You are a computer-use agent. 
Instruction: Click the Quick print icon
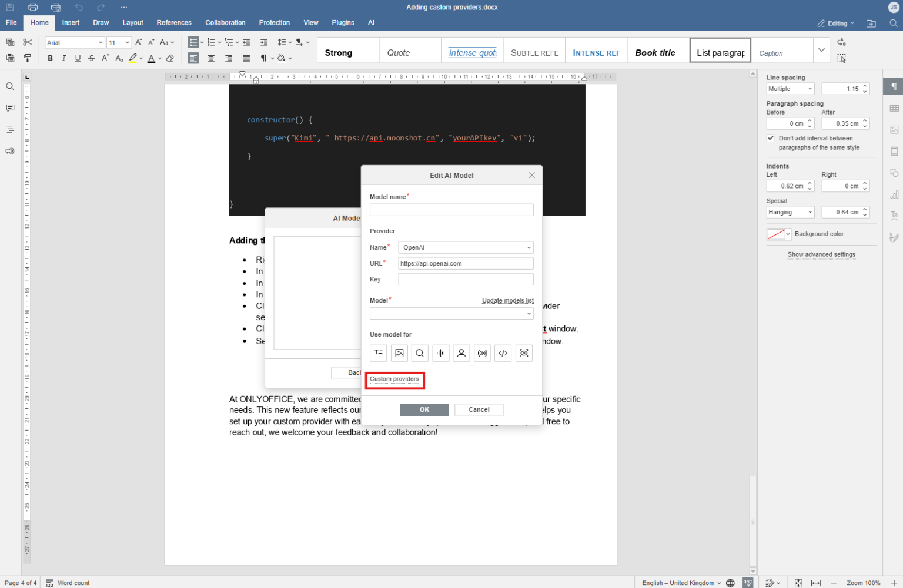point(56,7)
